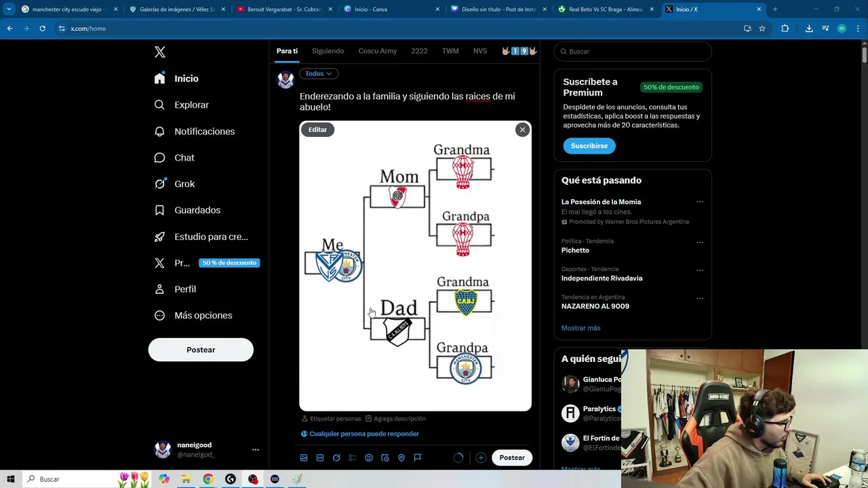Click the circular character count indicator

point(458,457)
